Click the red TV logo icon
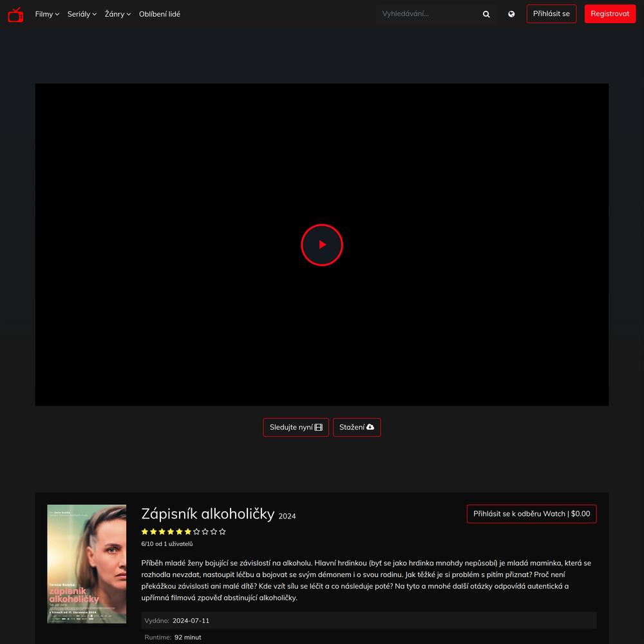 [x=15, y=14]
